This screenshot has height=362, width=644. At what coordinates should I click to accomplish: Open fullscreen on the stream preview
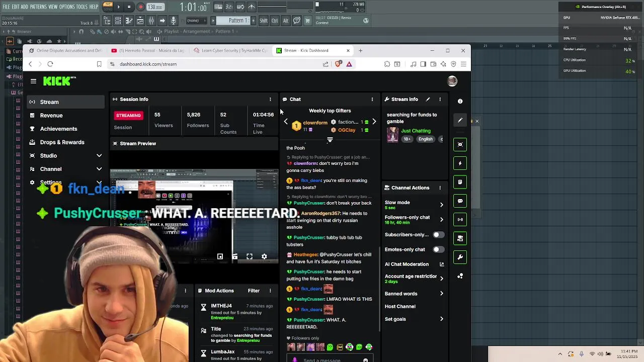pos(250,256)
